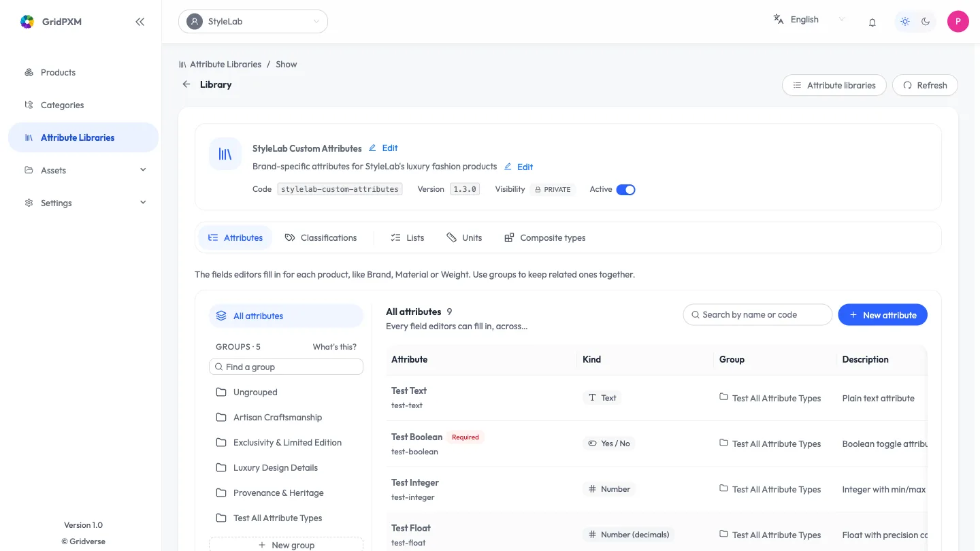Open the English language dropdown
The width and height of the screenshot is (980, 551).
pos(809,20)
